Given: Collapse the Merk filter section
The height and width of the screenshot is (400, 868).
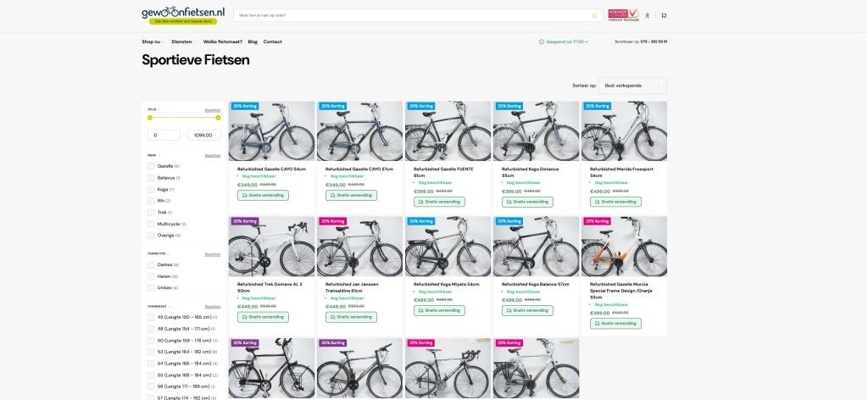Looking at the screenshot, I should pyautogui.click(x=153, y=155).
